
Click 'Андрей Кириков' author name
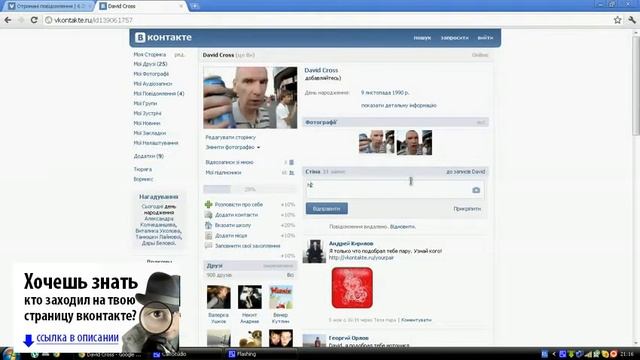pos(351,244)
